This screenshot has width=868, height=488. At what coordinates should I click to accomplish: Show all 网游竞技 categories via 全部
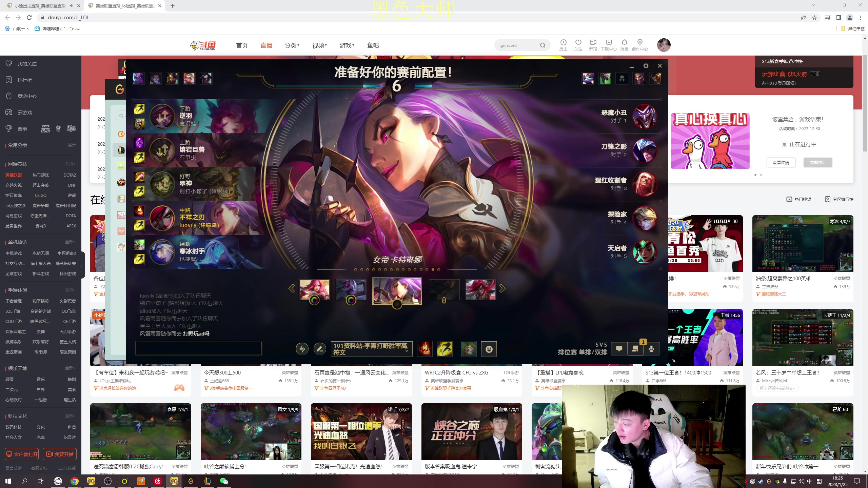[x=70, y=164]
